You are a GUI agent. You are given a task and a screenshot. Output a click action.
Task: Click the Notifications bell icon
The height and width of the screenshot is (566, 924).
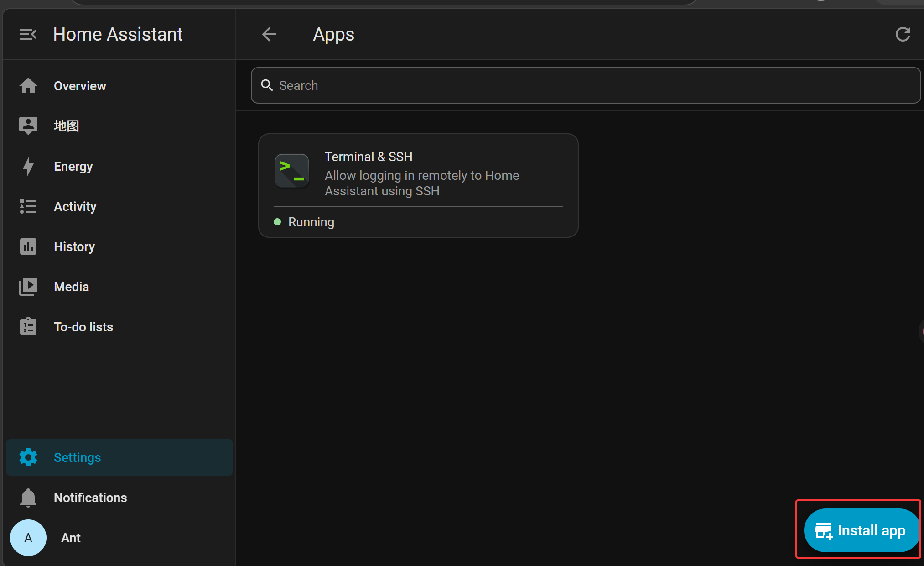pos(28,498)
